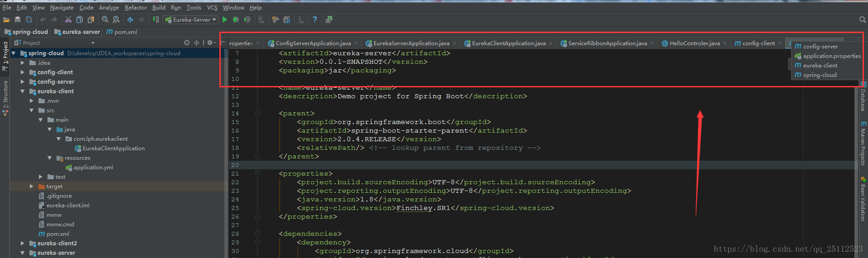Screen dimensions: 868x258
Task: Click the Copy icon in toolbar
Action: [80, 19]
